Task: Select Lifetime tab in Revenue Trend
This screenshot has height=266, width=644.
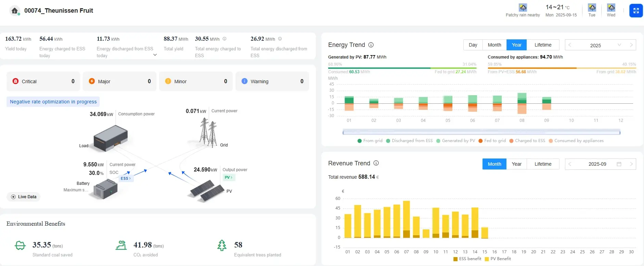Action: point(543,164)
